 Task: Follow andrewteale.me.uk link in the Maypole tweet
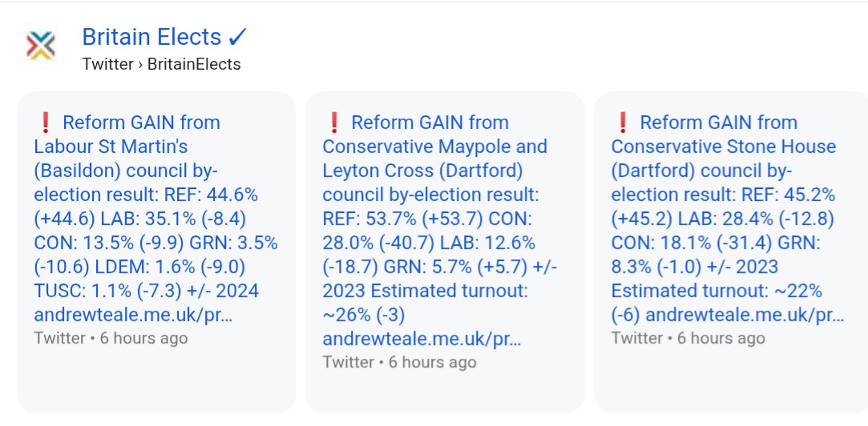tap(422, 340)
